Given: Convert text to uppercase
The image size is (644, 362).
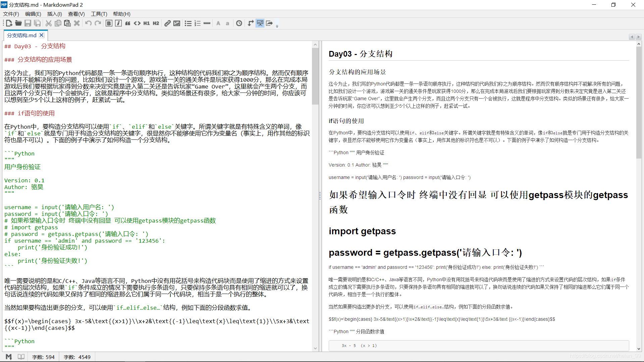Looking at the screenshot, I should click(x=218, y=23).
